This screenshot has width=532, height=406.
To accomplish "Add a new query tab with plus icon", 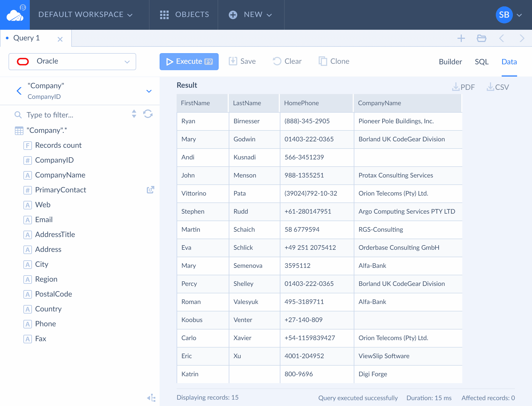I will click(x=461, y=38).
